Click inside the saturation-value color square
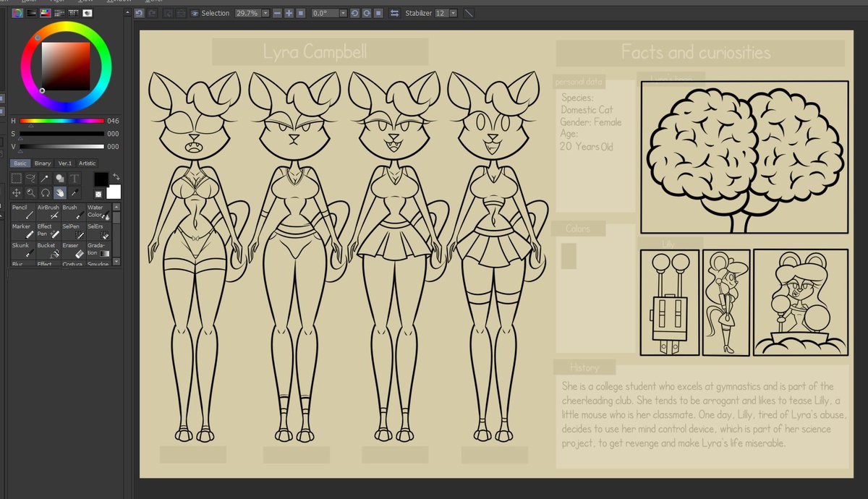 point(66,66)
